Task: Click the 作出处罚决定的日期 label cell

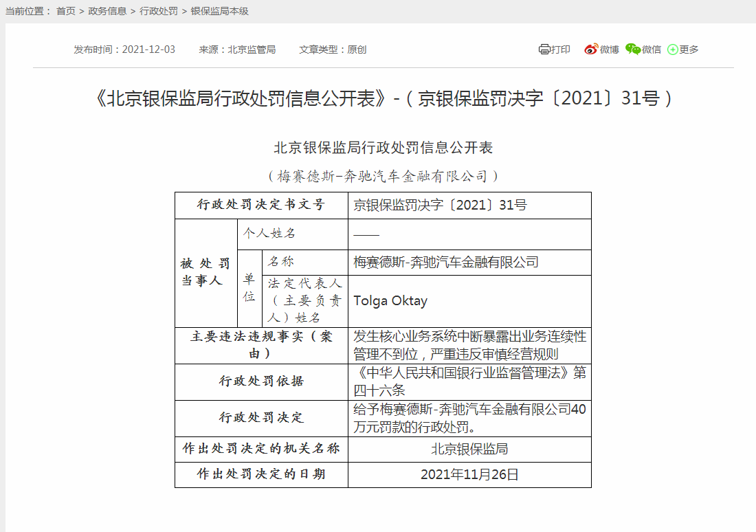Action: [x=261, y=474]
